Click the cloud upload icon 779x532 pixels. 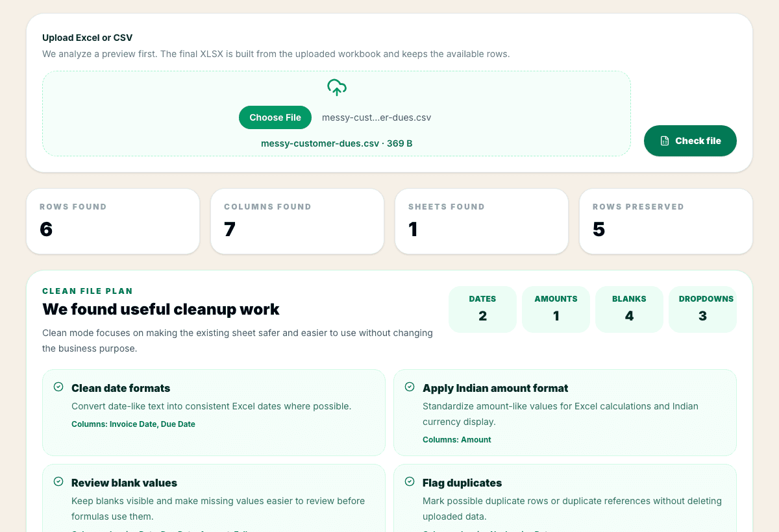tap(336, 88)
